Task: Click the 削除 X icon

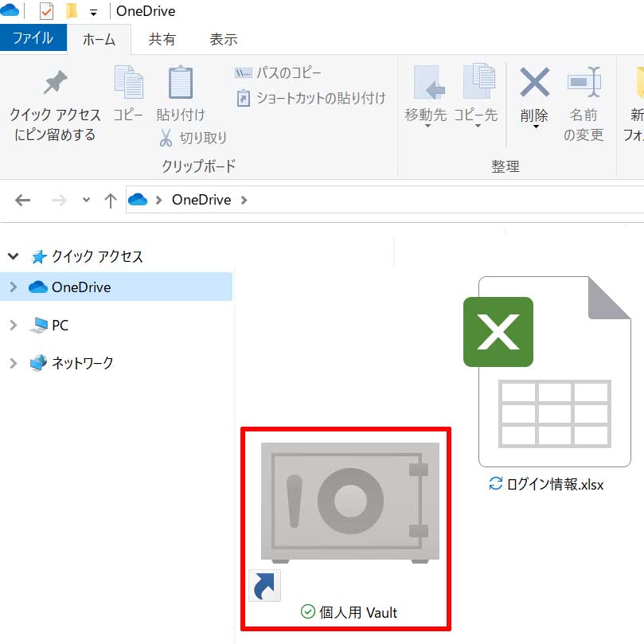Action: pyautogui.click(x=534, y=82)
